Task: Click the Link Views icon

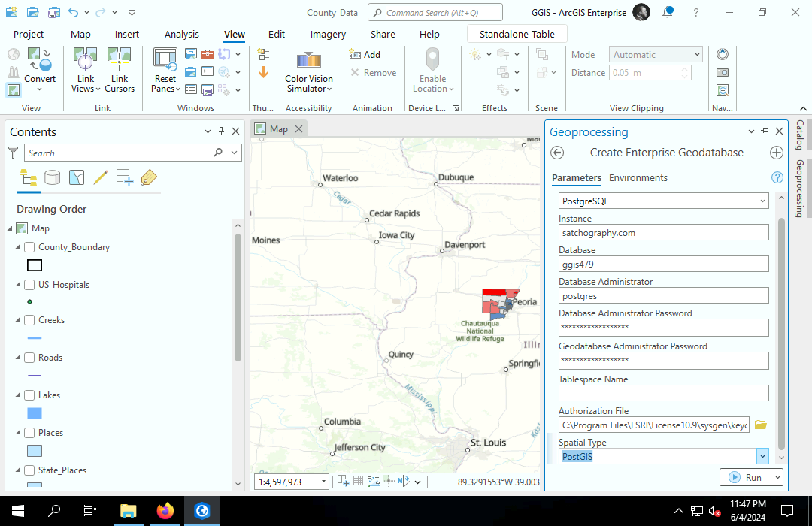Action: (x=85, y=60)
